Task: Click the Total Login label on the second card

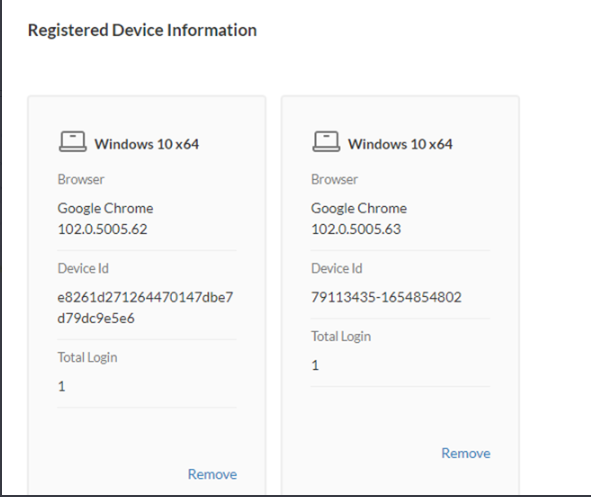Action: tap(341, 336)
